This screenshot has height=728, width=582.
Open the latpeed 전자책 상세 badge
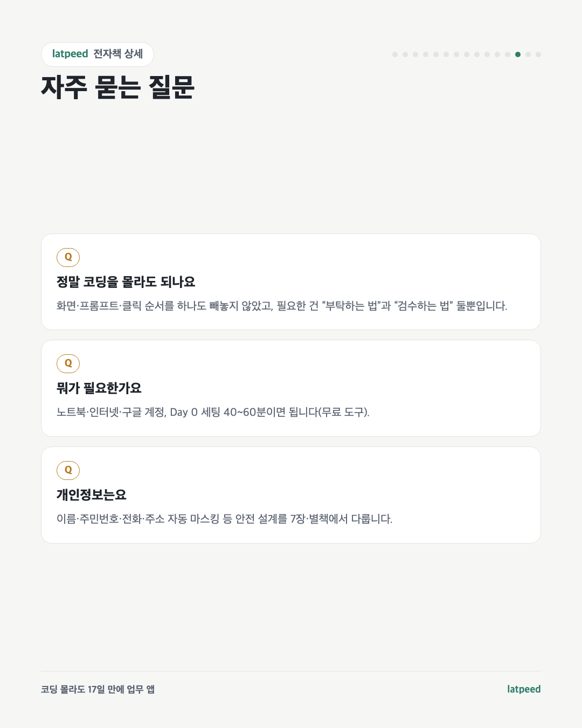(x=98, y=54)
